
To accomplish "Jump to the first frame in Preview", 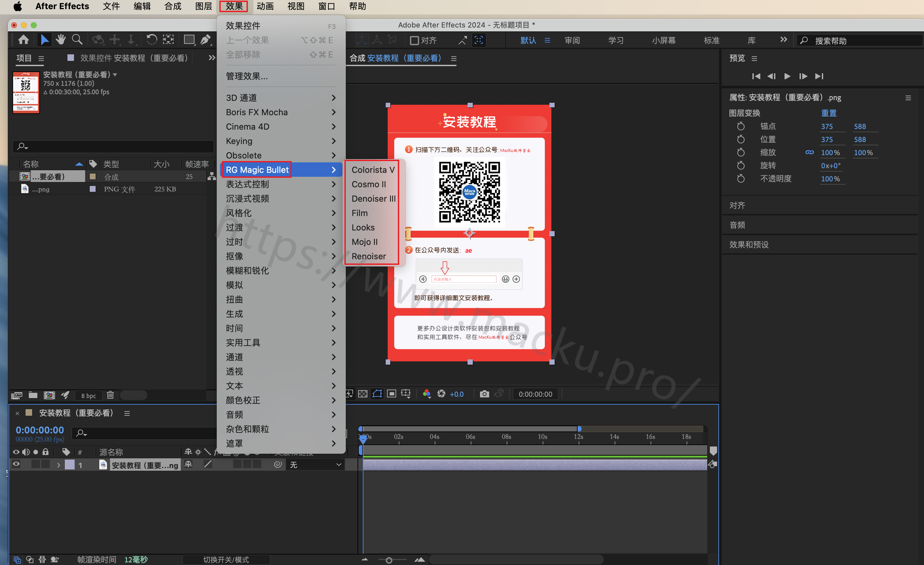I will (756, 76).
